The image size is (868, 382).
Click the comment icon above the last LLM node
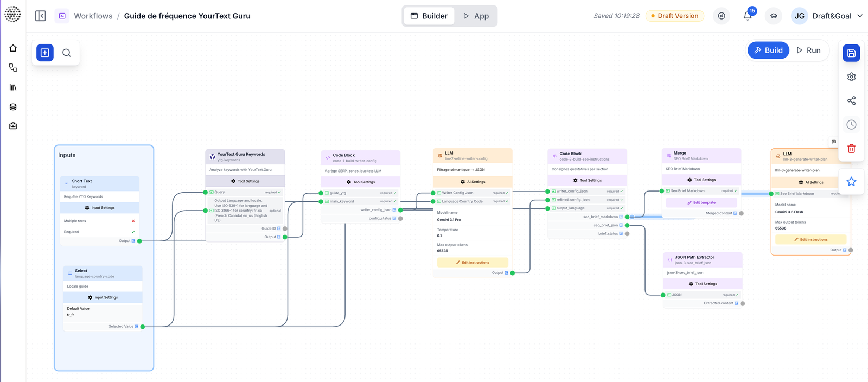pyautogui.click(x=834, y=142)
